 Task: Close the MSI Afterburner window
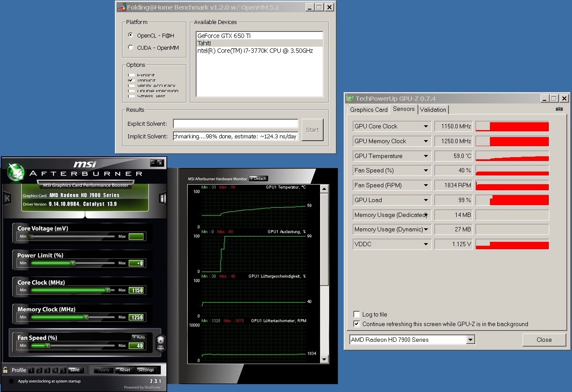[x=160, y=163]
